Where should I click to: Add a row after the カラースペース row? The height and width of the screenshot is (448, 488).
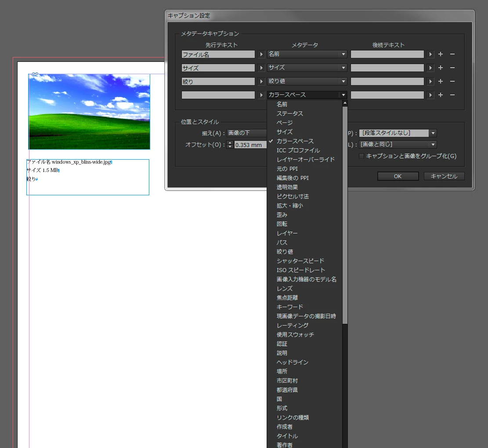pyautogui.click(x=441, y=95)
